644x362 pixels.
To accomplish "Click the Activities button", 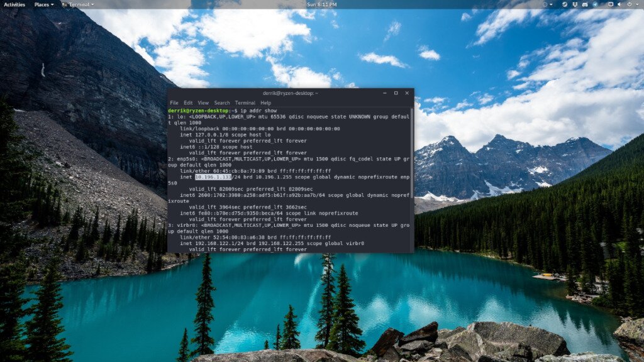I will pyautogui.click(x=15, y=4).
